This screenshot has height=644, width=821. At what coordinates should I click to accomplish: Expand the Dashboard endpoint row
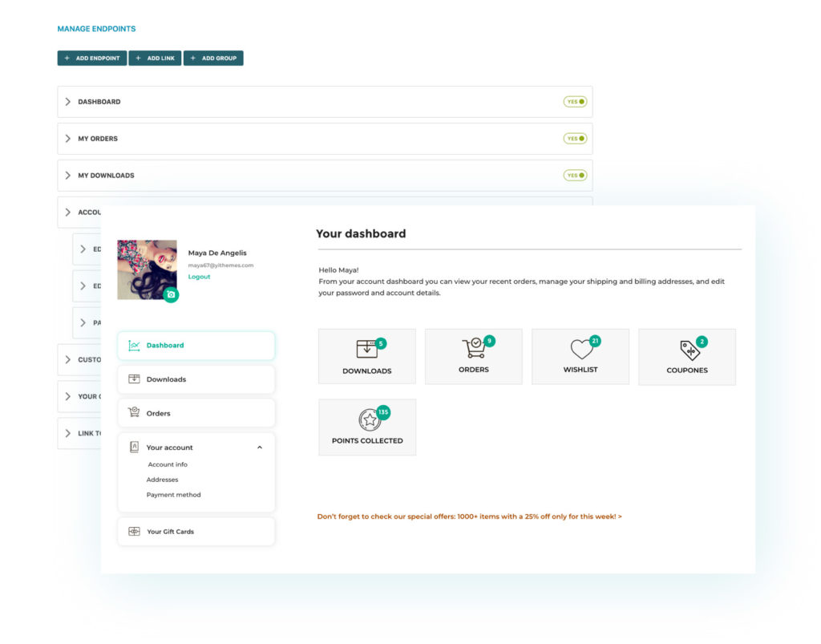[68, 102]
